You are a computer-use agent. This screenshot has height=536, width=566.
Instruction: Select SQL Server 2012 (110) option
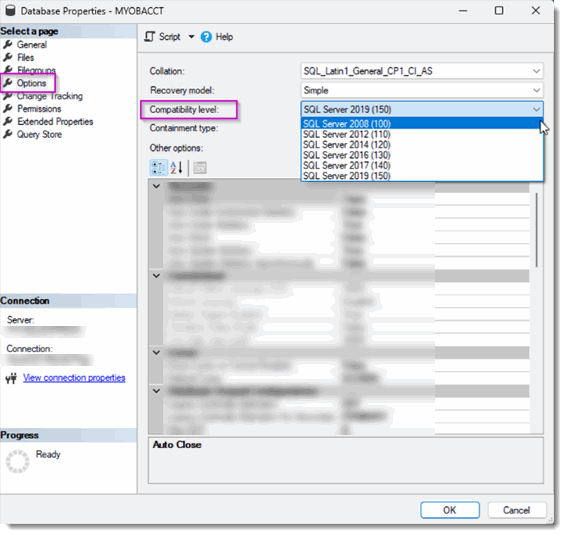tap(422, 134)
